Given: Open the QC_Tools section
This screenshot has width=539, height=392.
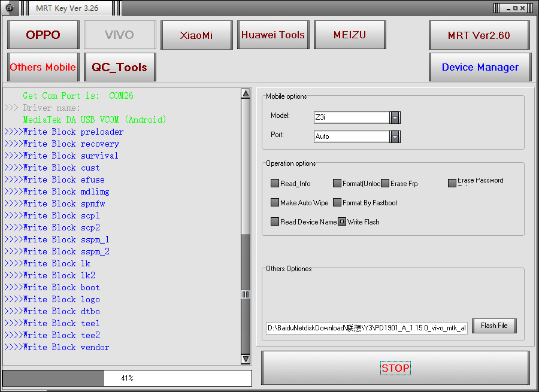Looking at the screenshot, I should click(120, 67).
